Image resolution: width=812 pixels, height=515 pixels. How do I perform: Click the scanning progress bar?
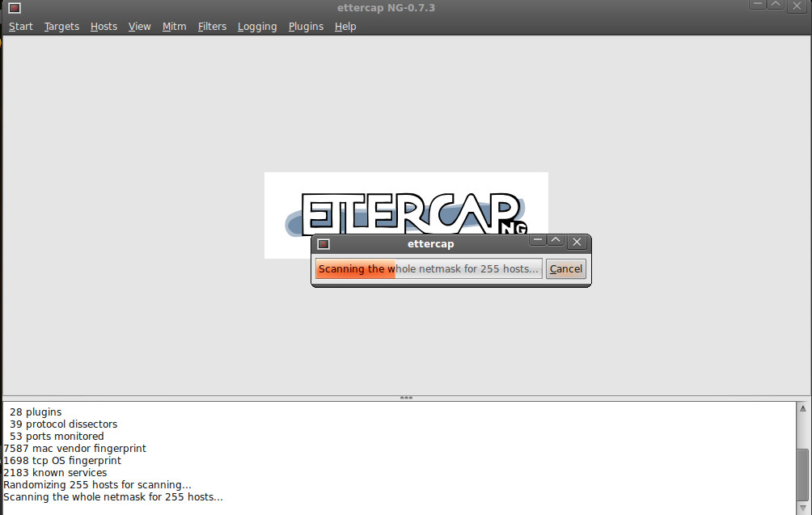click(429, 268)
